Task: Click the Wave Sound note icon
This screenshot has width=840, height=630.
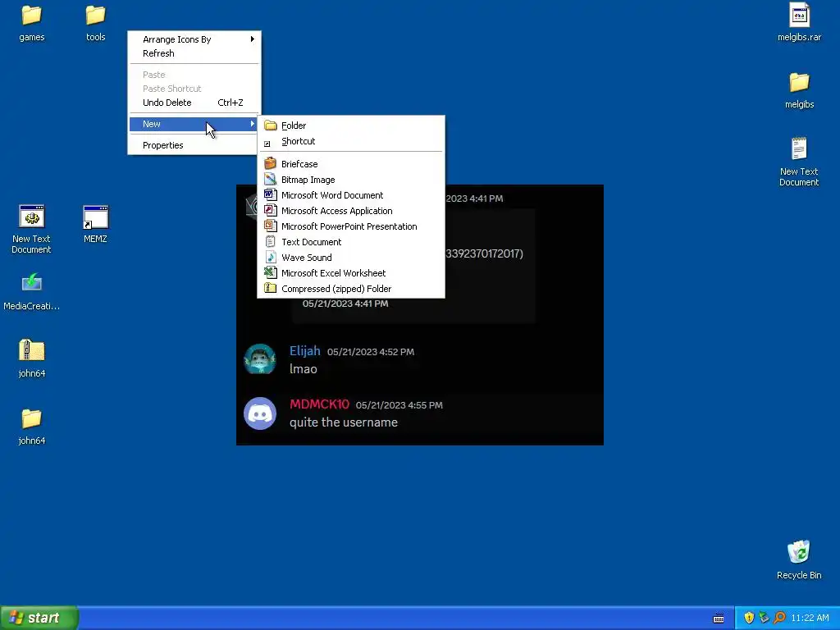Action: 271,257
